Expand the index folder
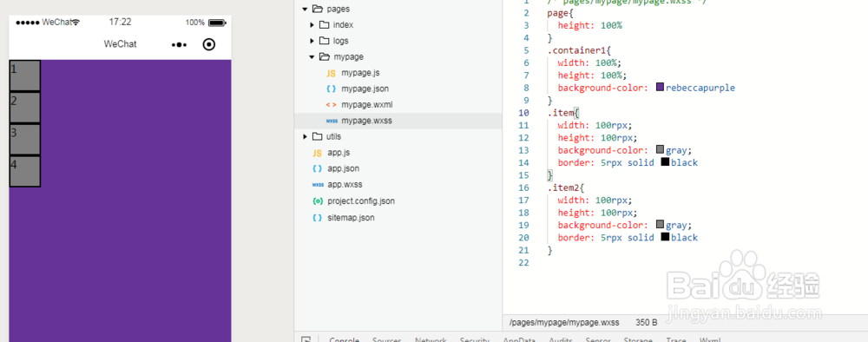This screenshot has height=342, width=868. tap(312, 25)
